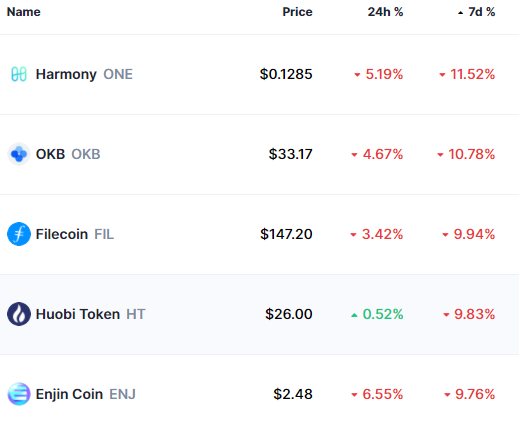
Task: Sort table by the Price column header
Action: pos(297,12)
